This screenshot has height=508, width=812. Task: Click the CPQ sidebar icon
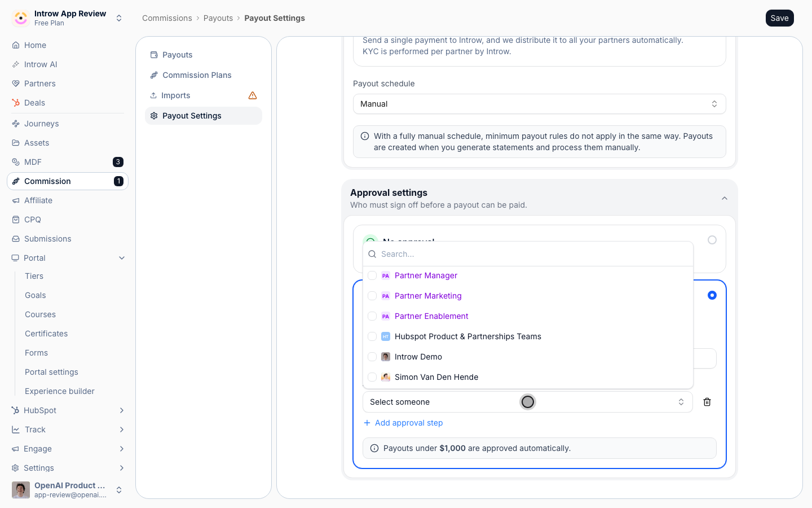click(x=16, y=220)
